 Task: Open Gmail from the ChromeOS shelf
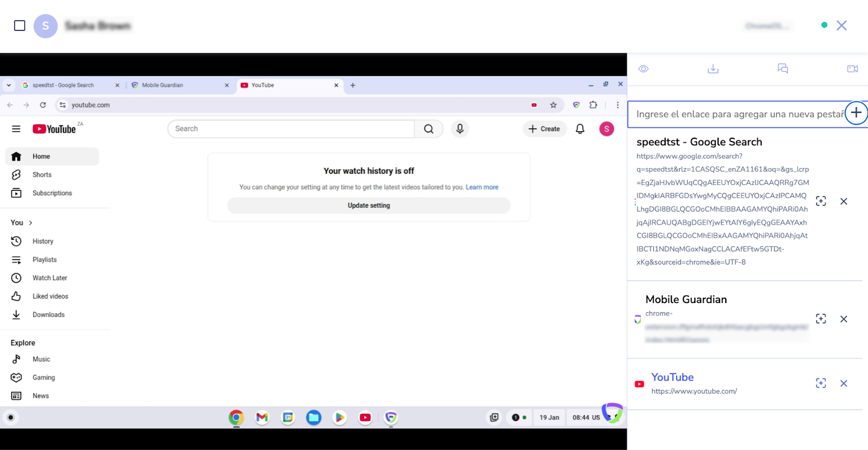[262, 417]
